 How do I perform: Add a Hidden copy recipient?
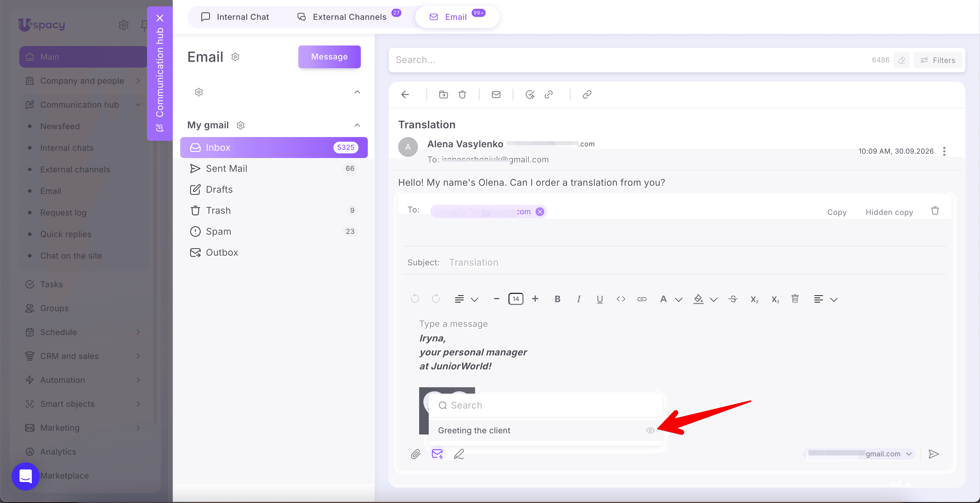click(889, 212)
